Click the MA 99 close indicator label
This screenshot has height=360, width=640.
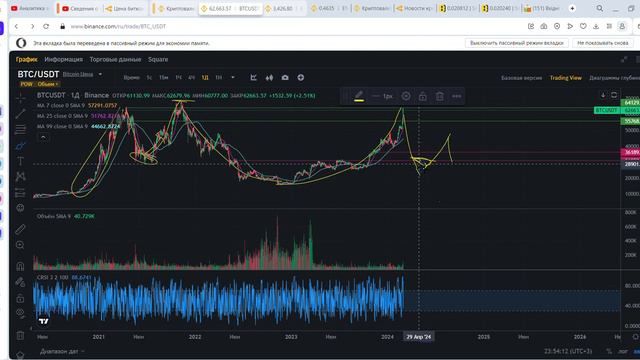62,127
